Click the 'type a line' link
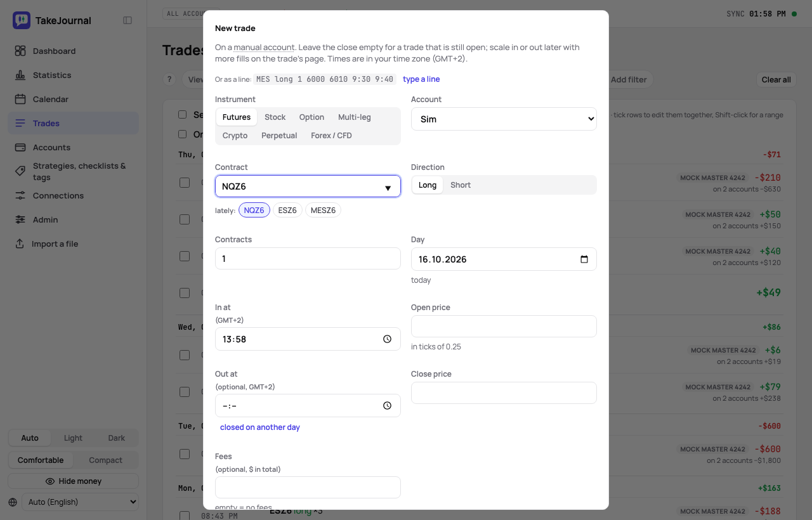Viewport: 812px width, 520px height. (x=421, y=79)
